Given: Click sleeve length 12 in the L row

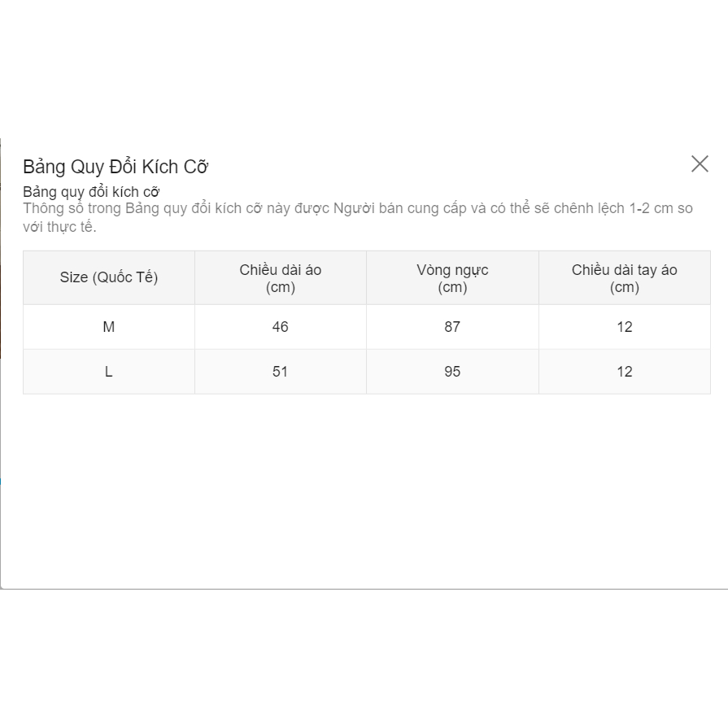Looking at the screenshot, I should coord(624,372).
